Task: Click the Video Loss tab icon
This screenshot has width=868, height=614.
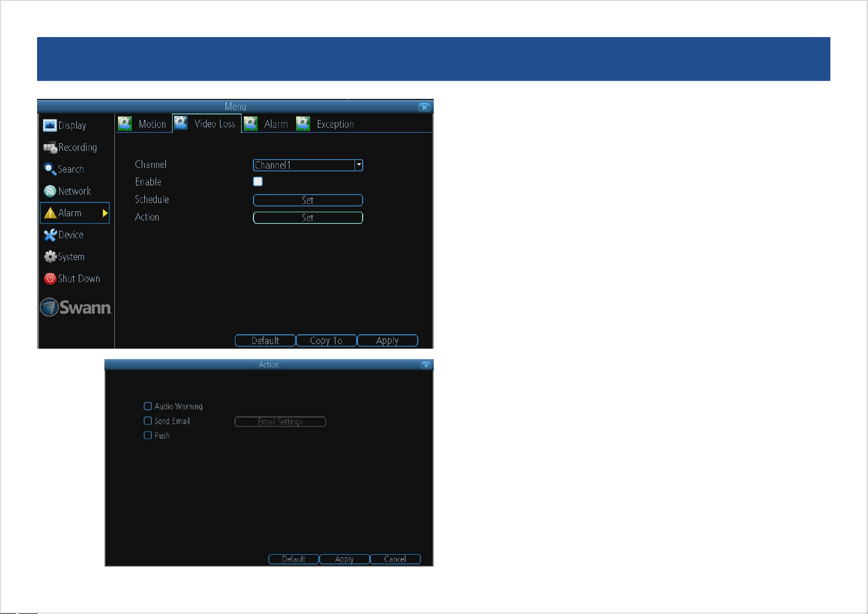Action: pos(181,123)
